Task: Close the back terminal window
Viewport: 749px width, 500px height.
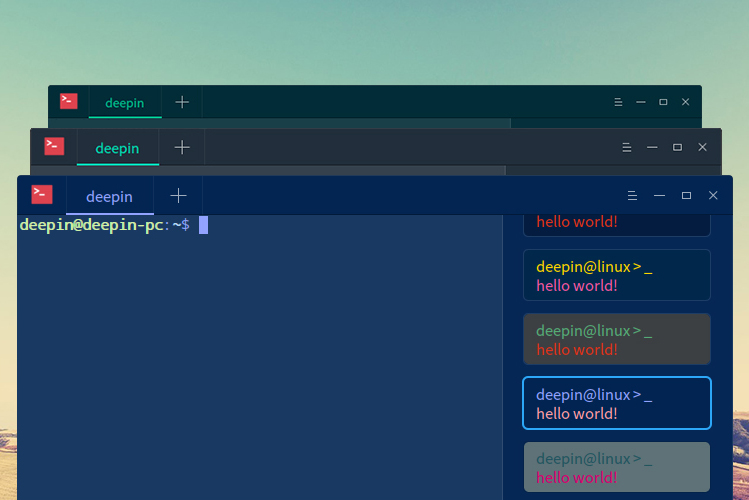Action: point(685,102)
